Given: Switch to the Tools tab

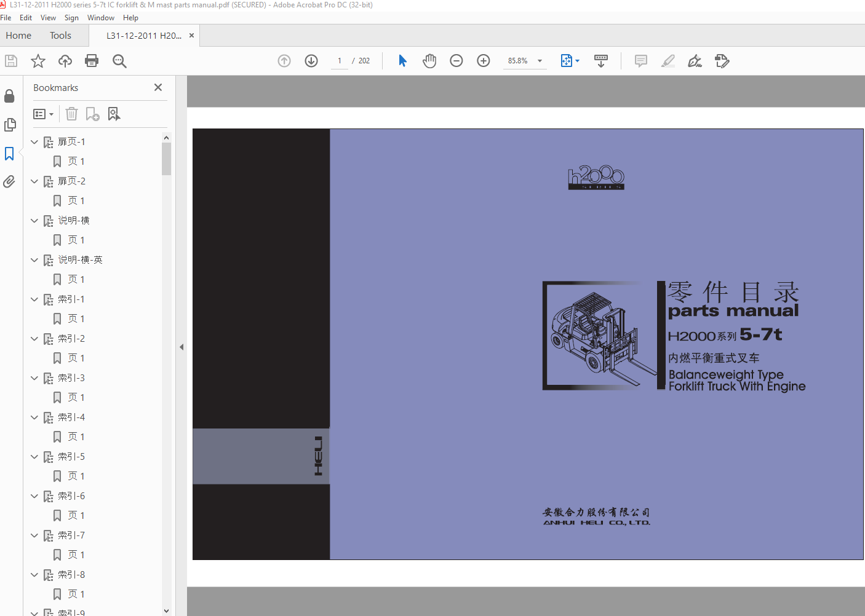Looking at the screenshot, I should pyautogui.click(x=60, y=36).
